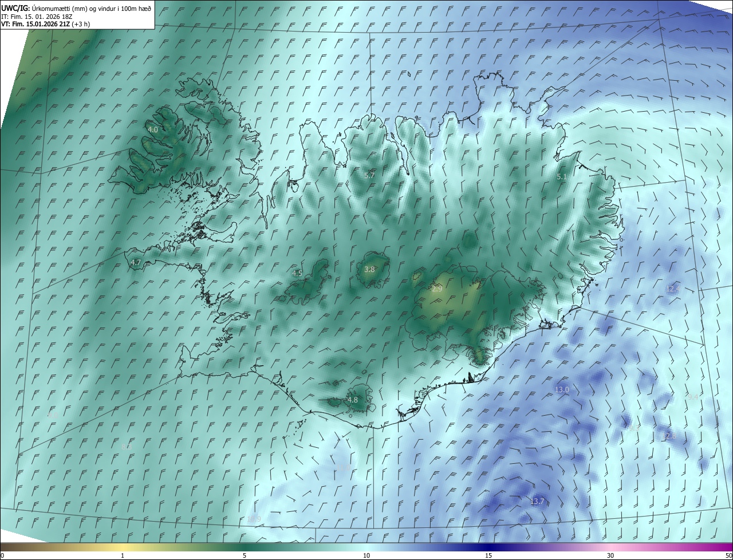Click the "VT: Fim. 15.01.2026 21Z (+3 h)" line
The image size is (733, 560).
[45, 24]
